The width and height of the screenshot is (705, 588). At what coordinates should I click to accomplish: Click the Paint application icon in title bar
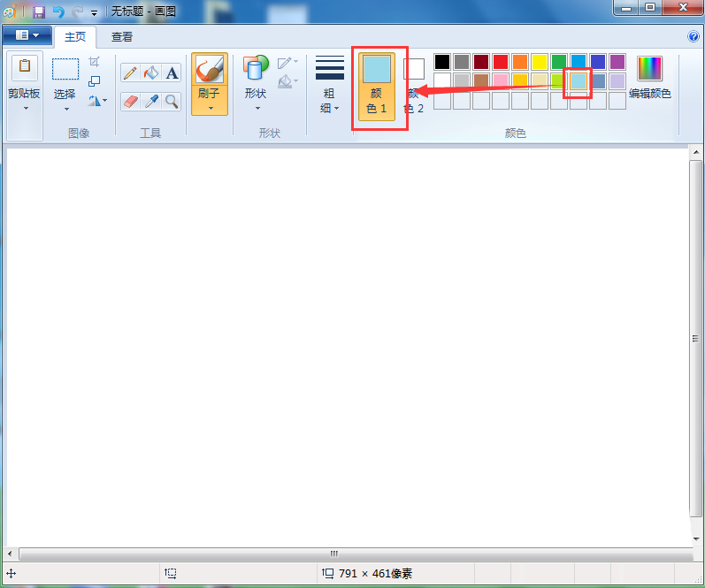(10, 11)
